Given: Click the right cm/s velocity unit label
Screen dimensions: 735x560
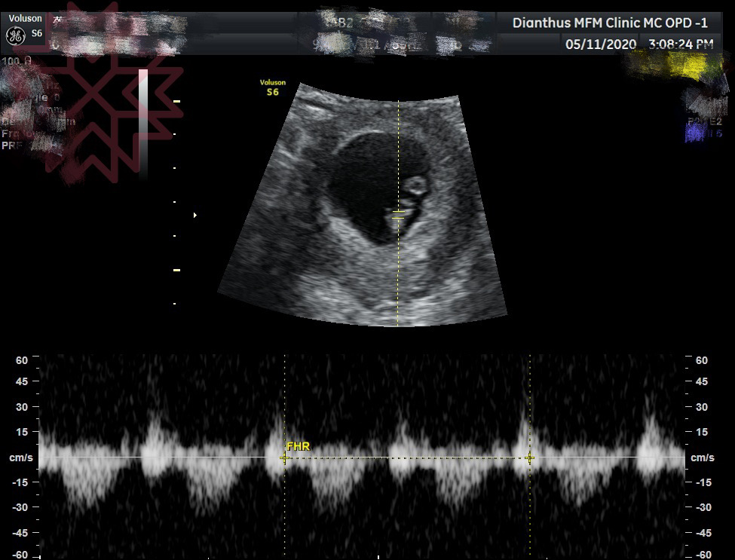Looking at the screenshot, I should (x=702, y=457).
